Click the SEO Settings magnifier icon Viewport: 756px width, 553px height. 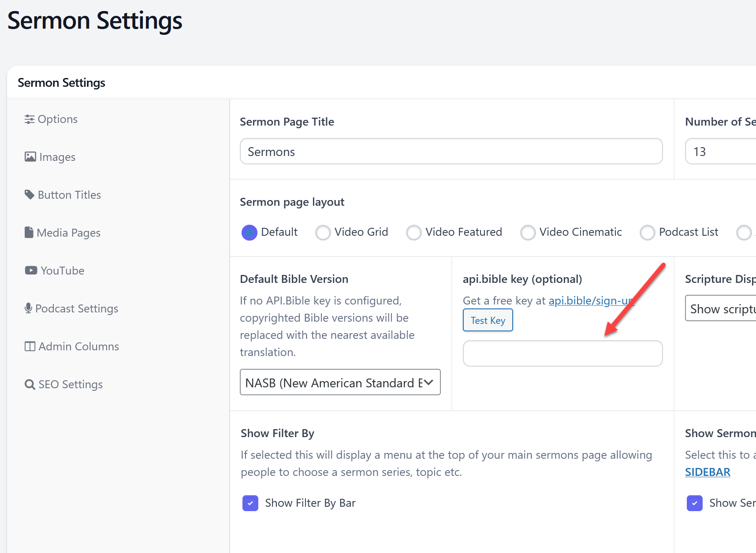click(x=30, y=385)
